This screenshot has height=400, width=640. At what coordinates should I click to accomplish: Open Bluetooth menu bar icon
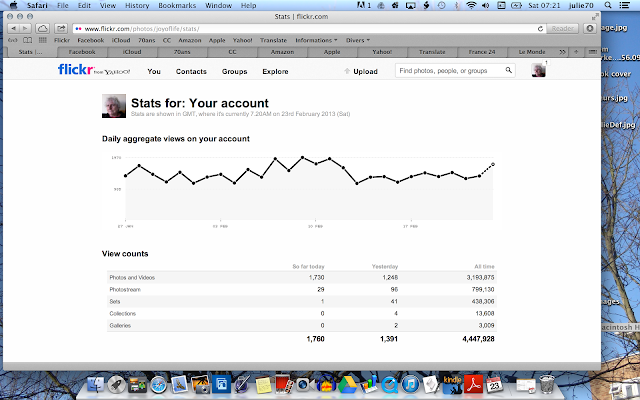coord(456,5)
